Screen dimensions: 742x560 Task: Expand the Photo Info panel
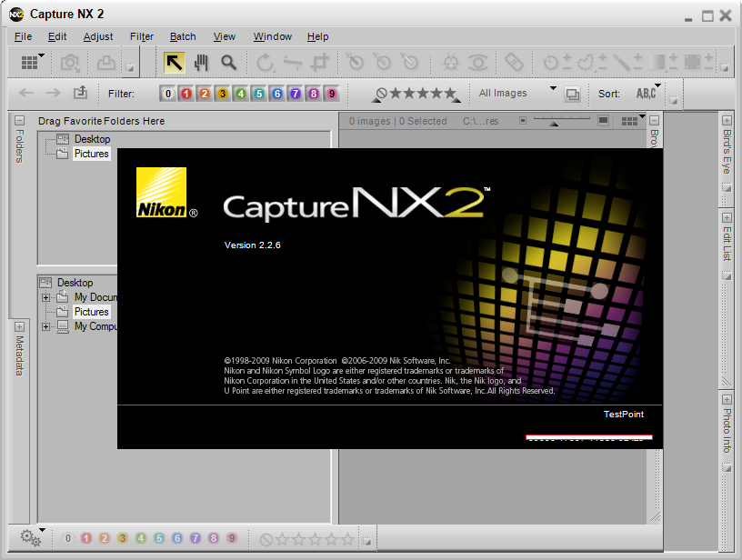pos(727,400)
